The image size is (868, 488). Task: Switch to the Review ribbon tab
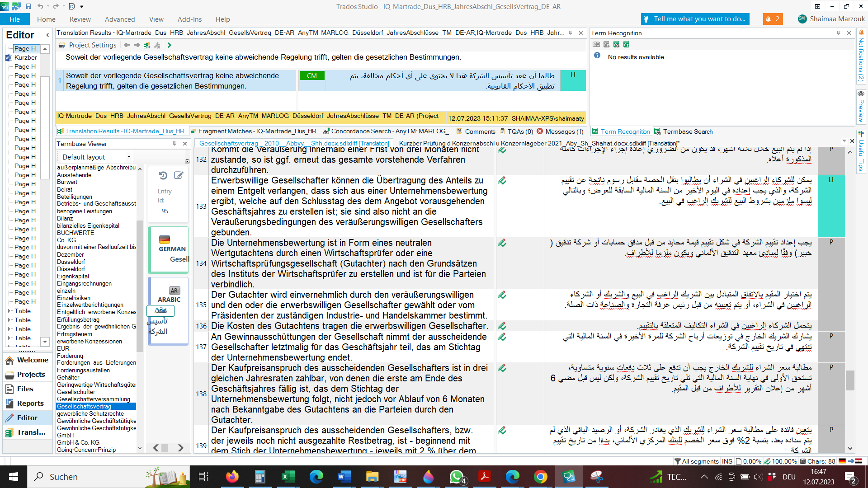coord(80,19)
